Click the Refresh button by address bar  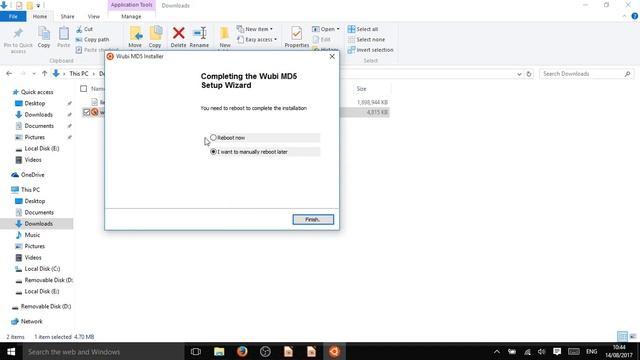coord(529,74)
